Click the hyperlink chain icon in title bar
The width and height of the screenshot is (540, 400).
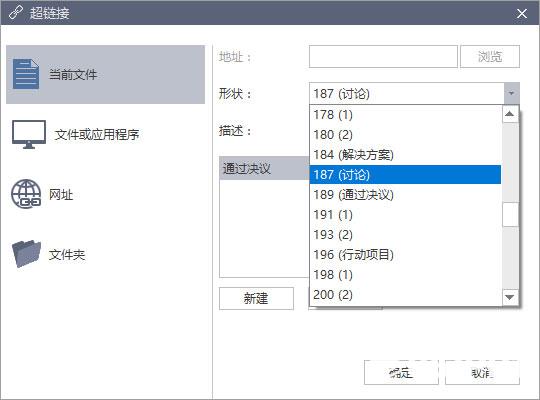point(15,13)
